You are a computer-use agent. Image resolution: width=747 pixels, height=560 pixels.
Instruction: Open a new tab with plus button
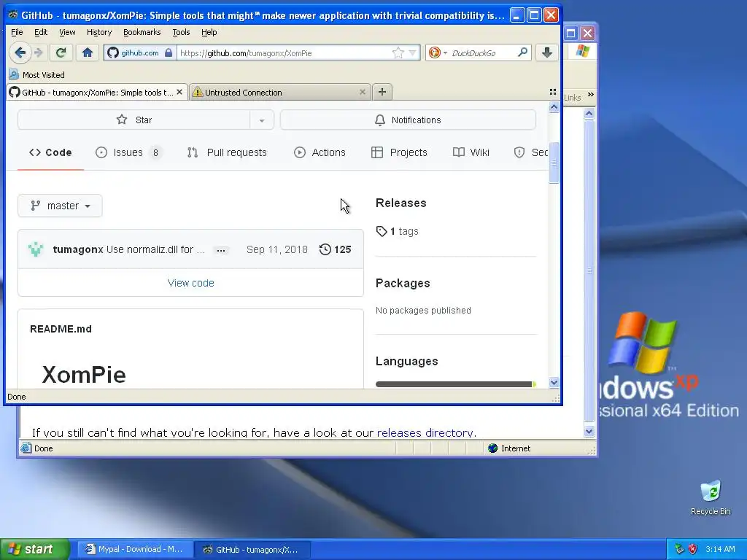pos(382,92)
